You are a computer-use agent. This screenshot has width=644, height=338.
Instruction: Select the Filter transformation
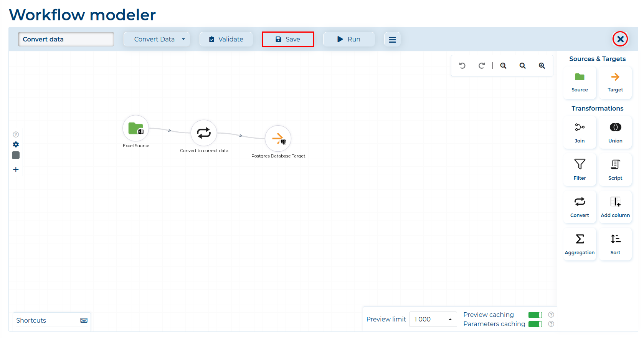pyautogui.click(x=580, y=169)
